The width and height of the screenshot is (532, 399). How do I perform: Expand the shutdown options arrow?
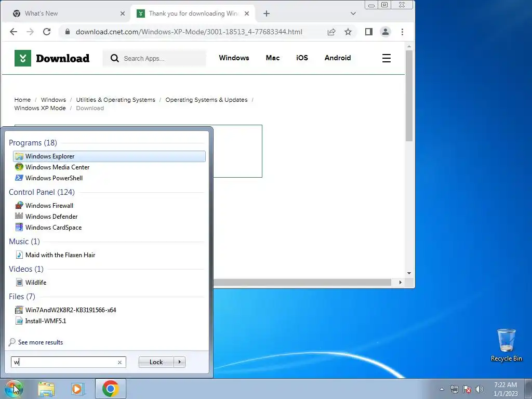point(179,362)
